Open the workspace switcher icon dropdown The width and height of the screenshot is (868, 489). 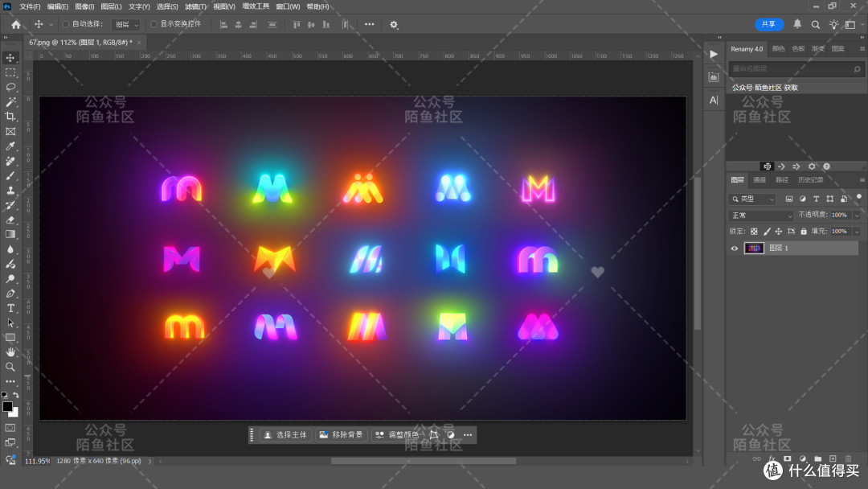[853, 24]
